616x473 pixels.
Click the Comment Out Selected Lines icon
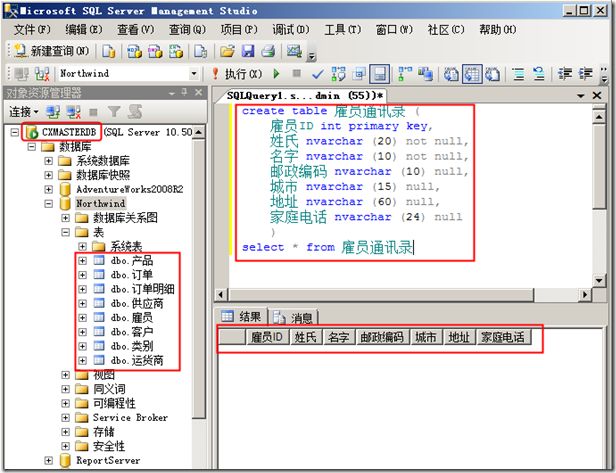[x=518, y=74]
